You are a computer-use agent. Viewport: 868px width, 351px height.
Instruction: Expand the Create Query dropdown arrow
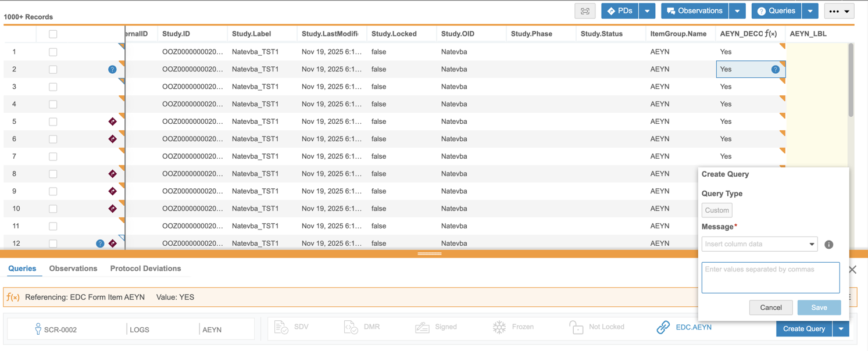841,329
